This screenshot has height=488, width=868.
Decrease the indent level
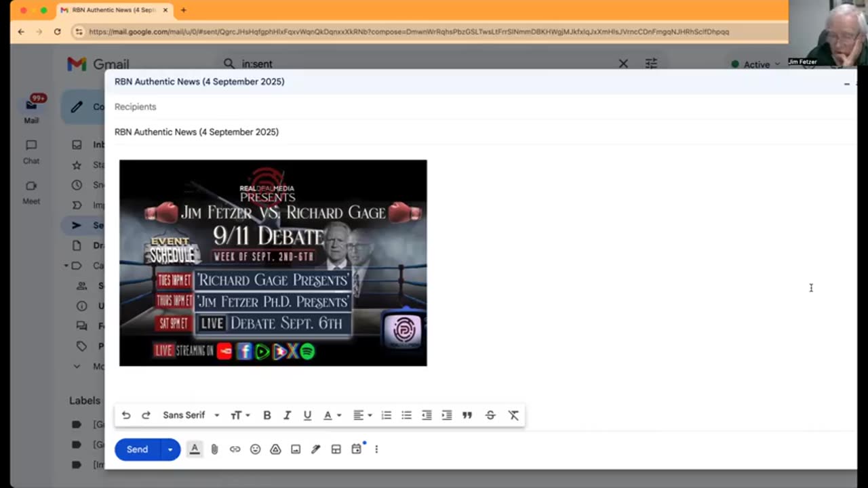click(427, 415)
